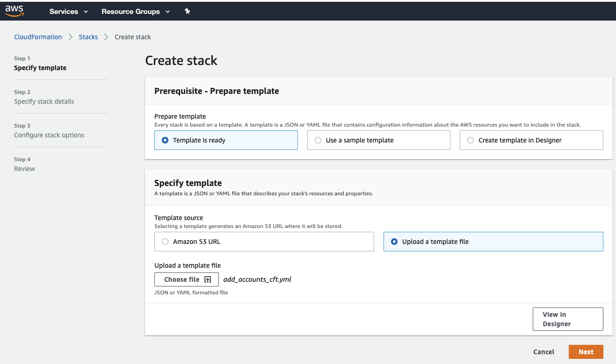This screenshot has width=616, height=364.
Task: Click the Specify template section heading
Action: coord(188,183)
